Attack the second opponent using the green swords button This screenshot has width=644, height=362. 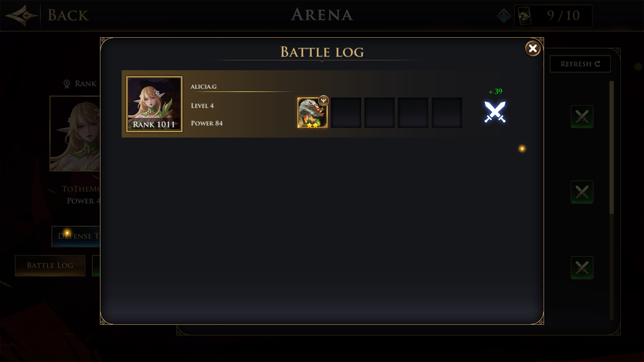pyautogui.click(x=582, y=192)
